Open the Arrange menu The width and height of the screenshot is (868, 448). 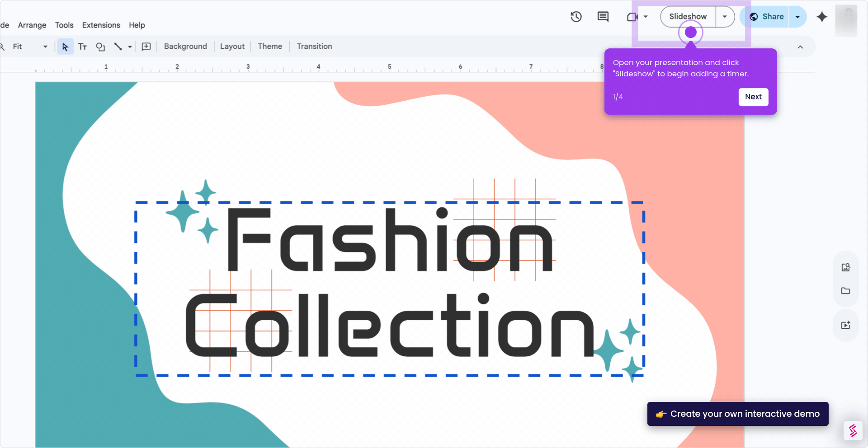pos(32,25)
